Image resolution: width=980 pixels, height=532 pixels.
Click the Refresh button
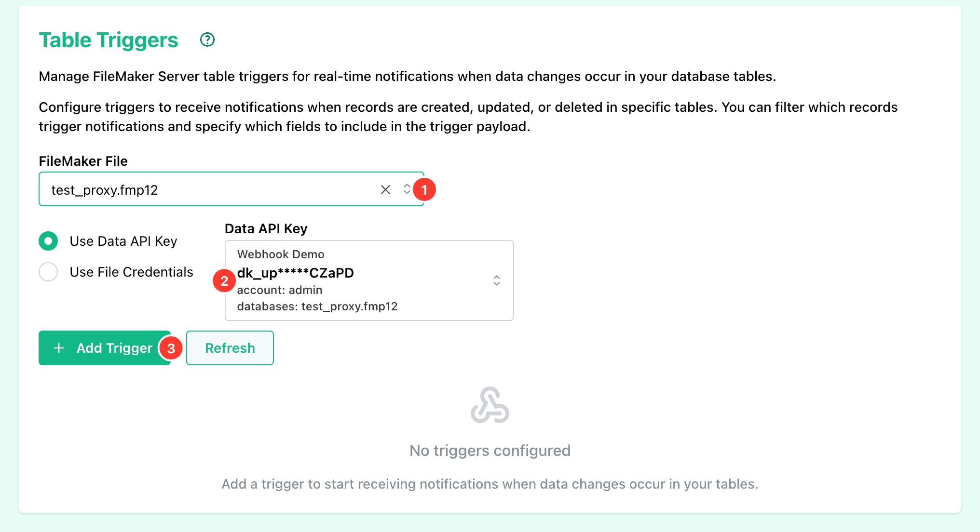(230, 348)
